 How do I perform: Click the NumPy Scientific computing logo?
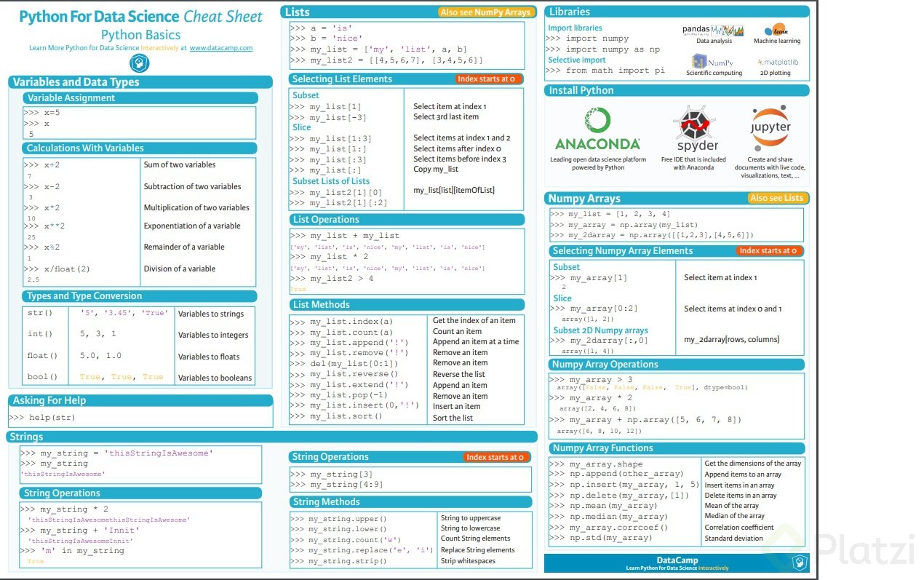click(713, 61)
